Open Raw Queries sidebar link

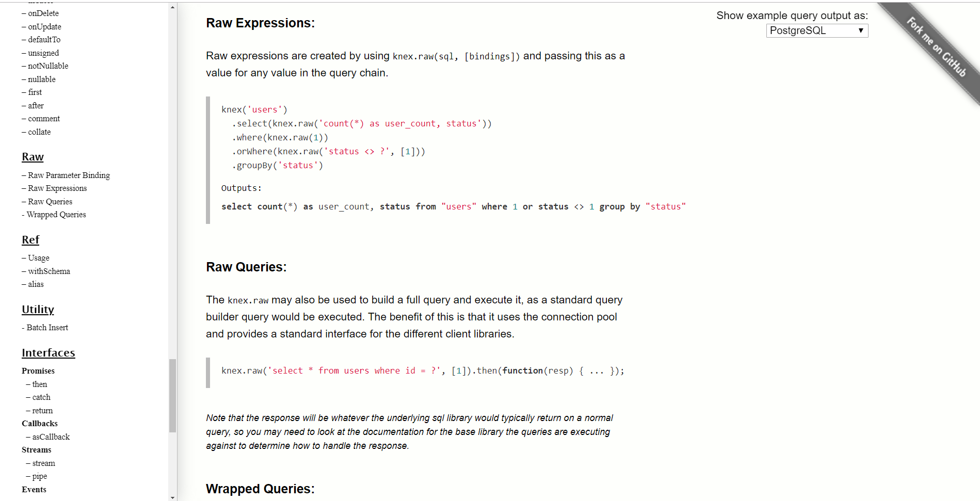(50, 202)
